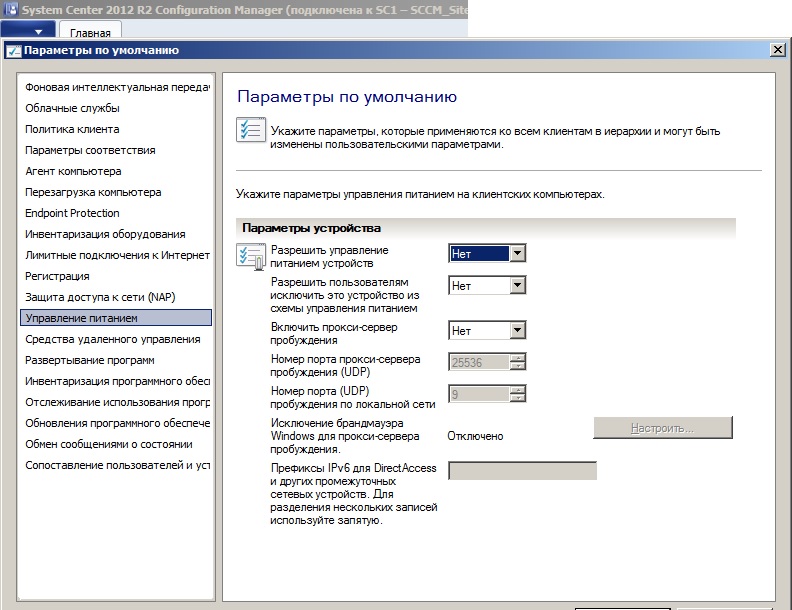Click the proxy port field showing 25536
Image resolution: width=792 pixels, height=610 pixels.
(x=479, y=362)
